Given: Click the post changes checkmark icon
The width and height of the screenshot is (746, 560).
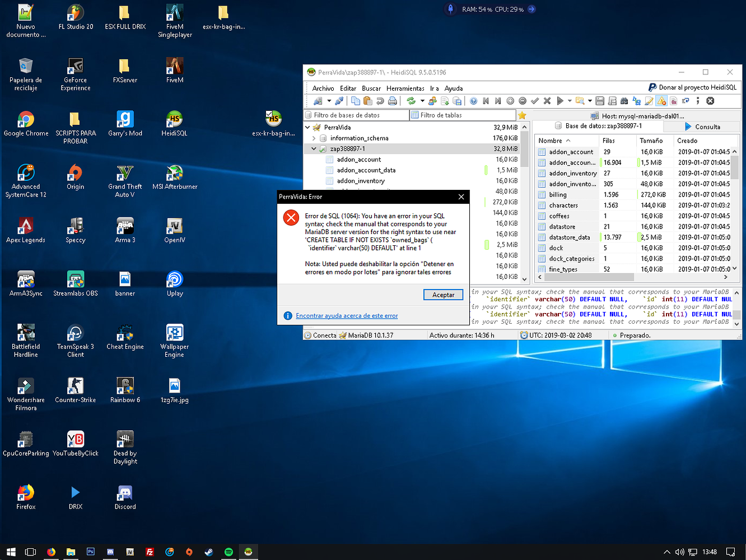Looking at the screenshot, I should (x=535, y=101).
